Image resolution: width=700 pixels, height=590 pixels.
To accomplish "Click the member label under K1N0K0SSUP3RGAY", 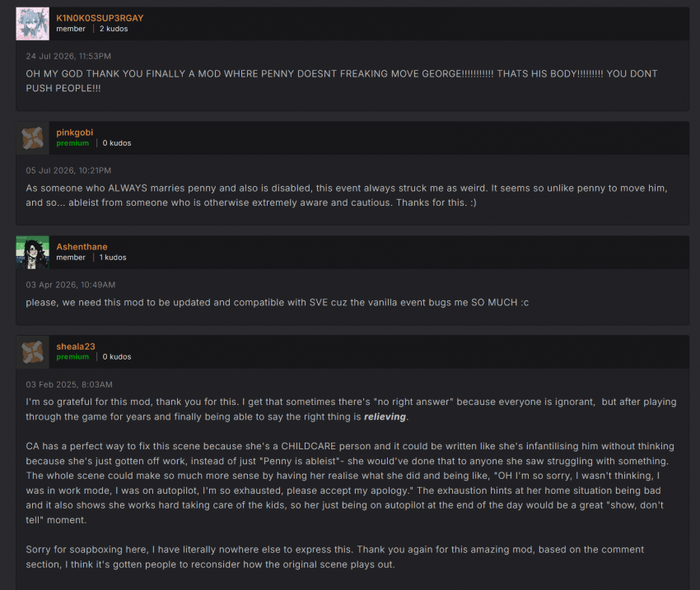I will click(71, 29).
